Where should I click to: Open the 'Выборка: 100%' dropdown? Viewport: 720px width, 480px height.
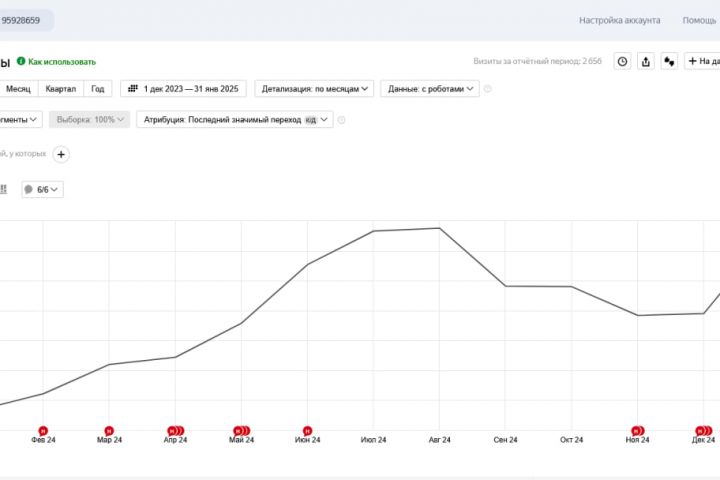(90, 119)
